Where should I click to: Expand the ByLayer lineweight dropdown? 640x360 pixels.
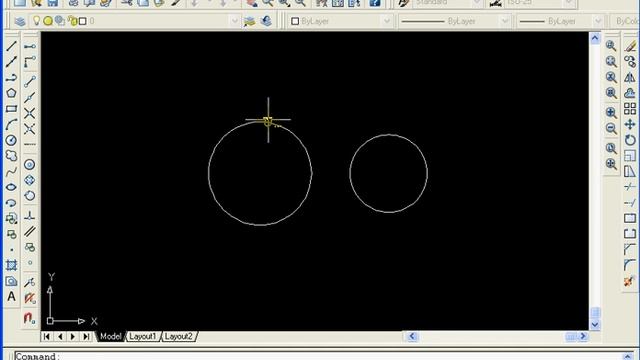tap(598, 21)
